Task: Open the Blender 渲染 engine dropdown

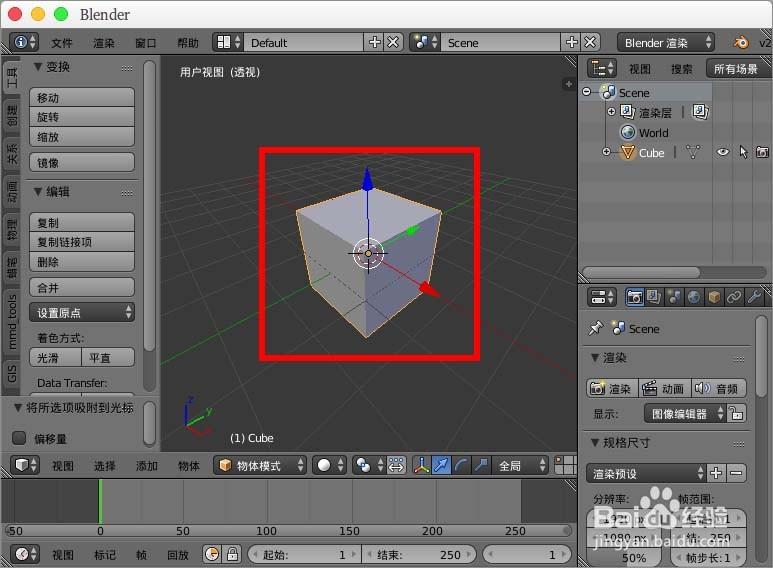Action: pyautogui.click(x=666, y=42)
